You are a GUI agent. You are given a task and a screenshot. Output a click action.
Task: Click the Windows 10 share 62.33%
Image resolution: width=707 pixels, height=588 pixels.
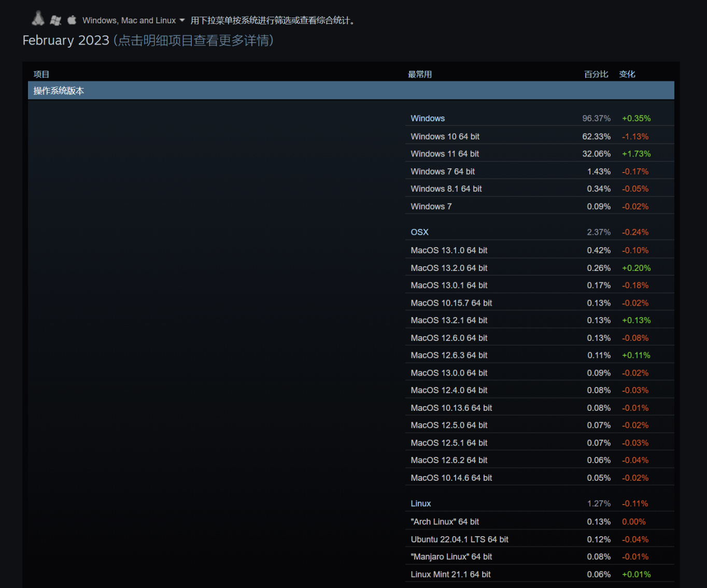point(597,136)
